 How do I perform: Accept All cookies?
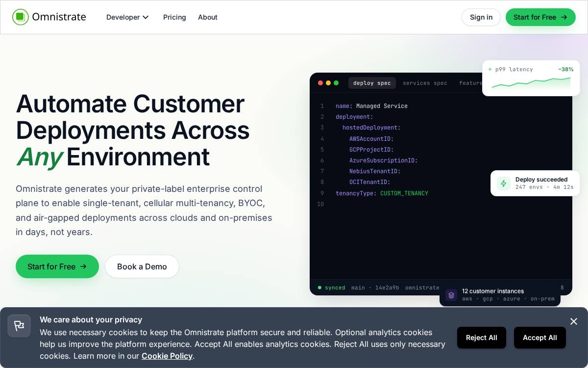[x=540, y=338]
